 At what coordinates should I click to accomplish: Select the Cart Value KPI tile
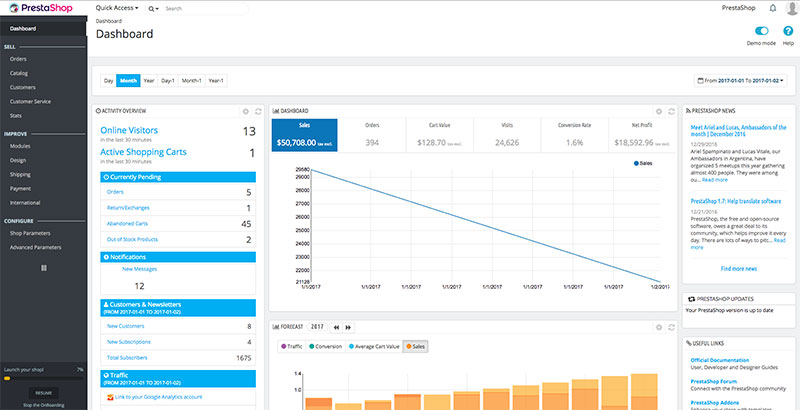click(440, 135)
